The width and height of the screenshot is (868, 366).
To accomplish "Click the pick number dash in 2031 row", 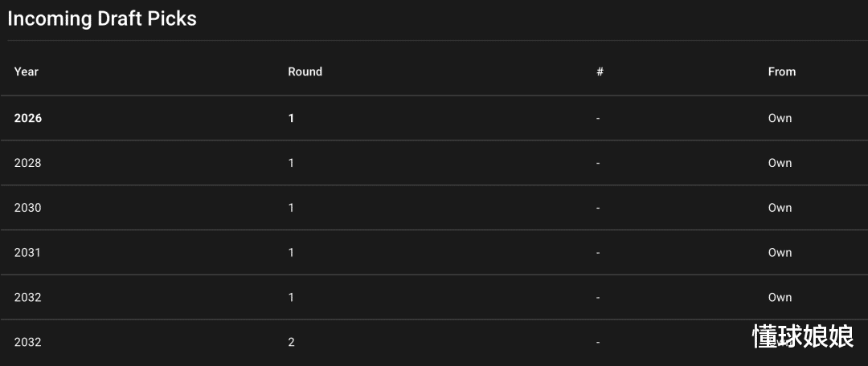I will [x=598, y=253].
